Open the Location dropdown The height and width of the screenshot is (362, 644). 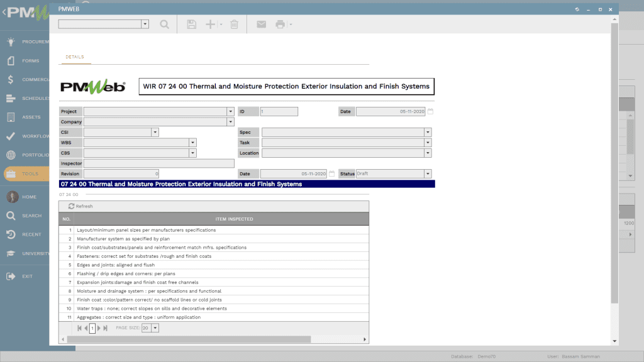pos(428,153)
